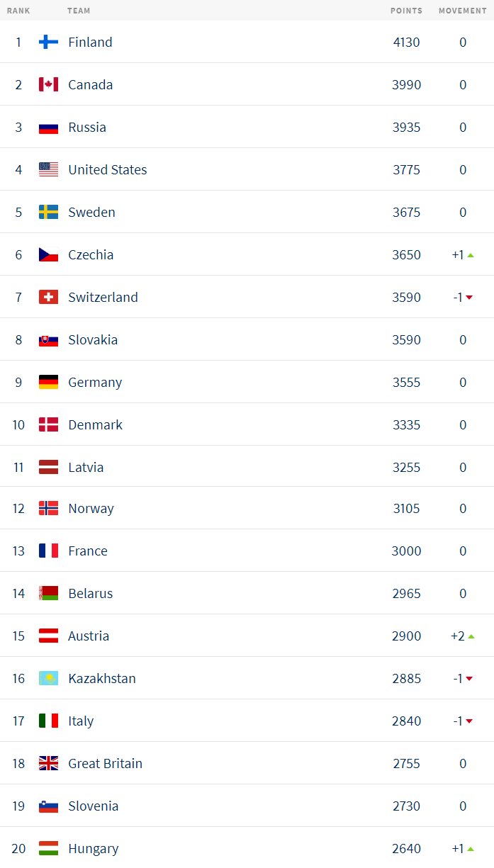The width and height of the screenshot is (494, 868).
Task: Sort by the MOVEMENT column header
Action: [x=463, y=11]
